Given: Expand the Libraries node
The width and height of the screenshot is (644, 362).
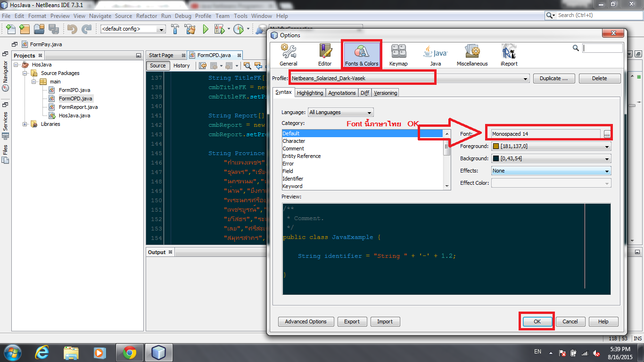Looking at the screenshot, I should point(25,124).
